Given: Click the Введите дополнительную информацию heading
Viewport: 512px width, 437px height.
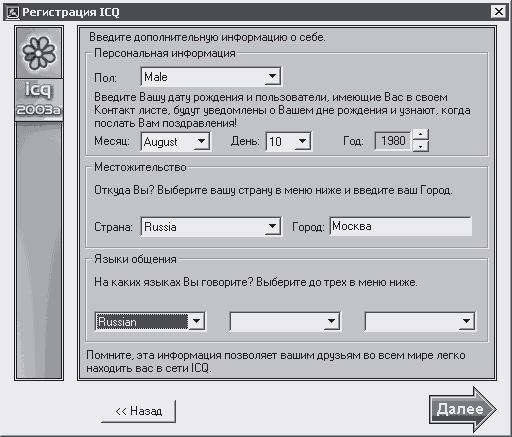Looking at the screenshot, I should click(x=207, y=37).
